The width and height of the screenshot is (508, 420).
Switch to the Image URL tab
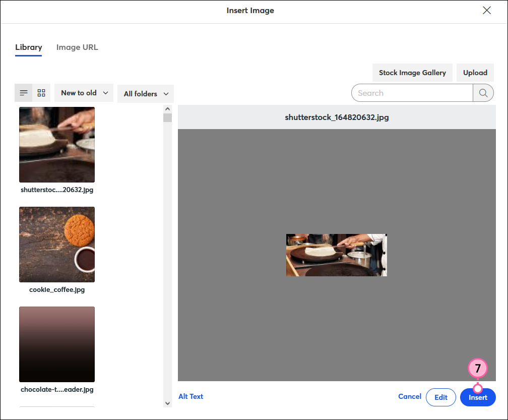tap(77, 47)
